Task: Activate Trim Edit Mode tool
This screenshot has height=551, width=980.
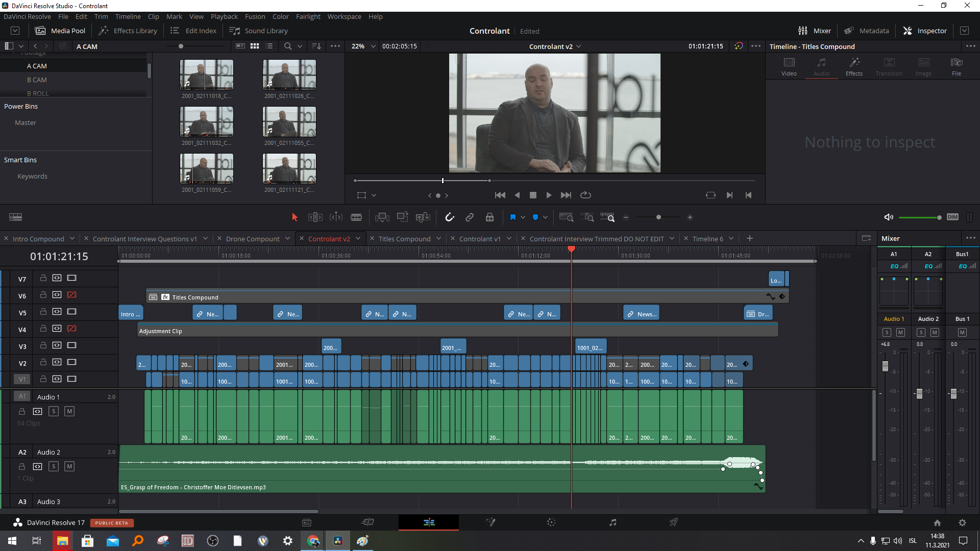Action: (315, 217)
